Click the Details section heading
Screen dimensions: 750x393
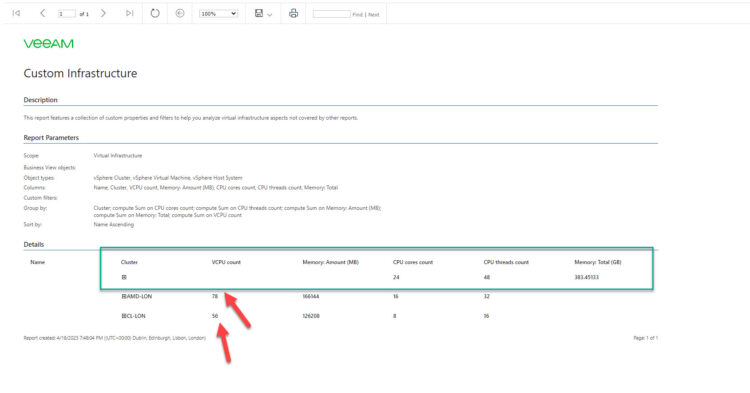(x=33, y=244)
